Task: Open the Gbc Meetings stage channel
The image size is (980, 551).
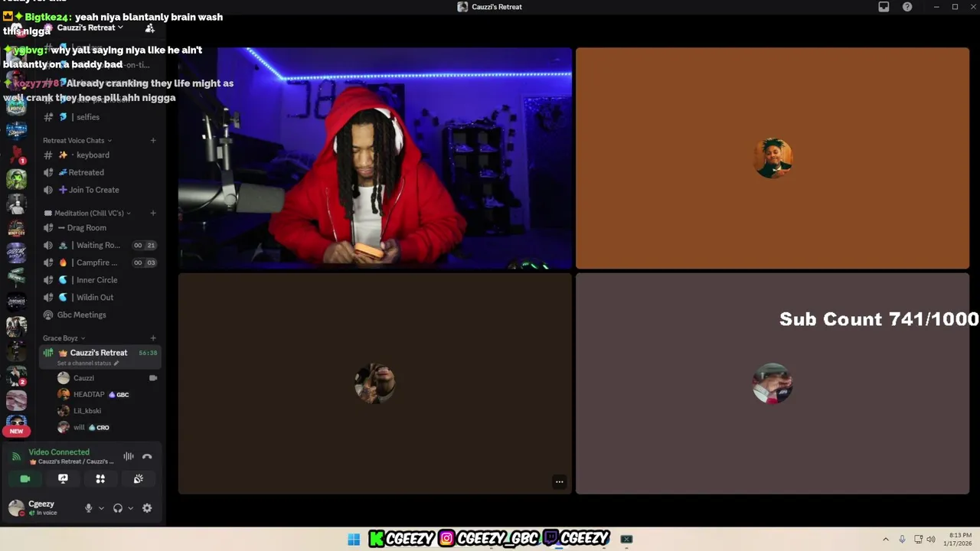Action: pyautogui.click(x=101, y=315)
